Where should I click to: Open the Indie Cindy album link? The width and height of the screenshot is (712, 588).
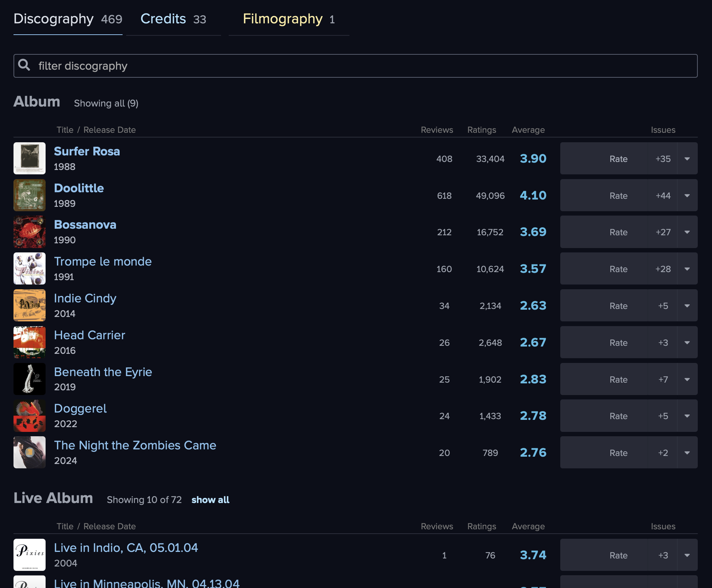(x=85, y=298)
